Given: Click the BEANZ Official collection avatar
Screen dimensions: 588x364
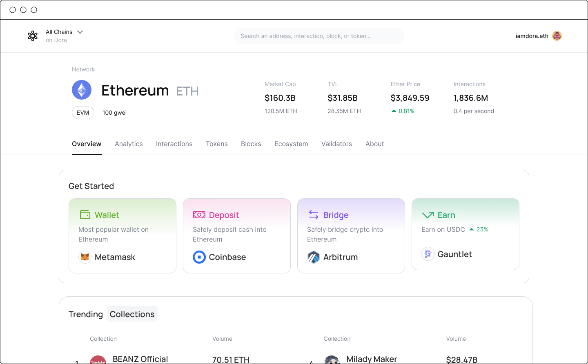Looking at the screenshot, I should [x=98, y=360].
